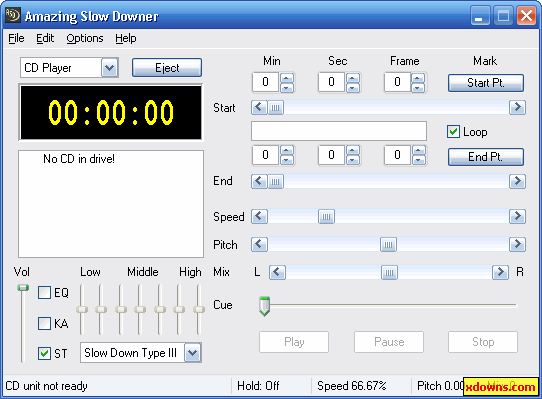Screen dimensions: 542x399
Task: Click the left arrow of the Speed scrollbar
Action: [259, 216]
